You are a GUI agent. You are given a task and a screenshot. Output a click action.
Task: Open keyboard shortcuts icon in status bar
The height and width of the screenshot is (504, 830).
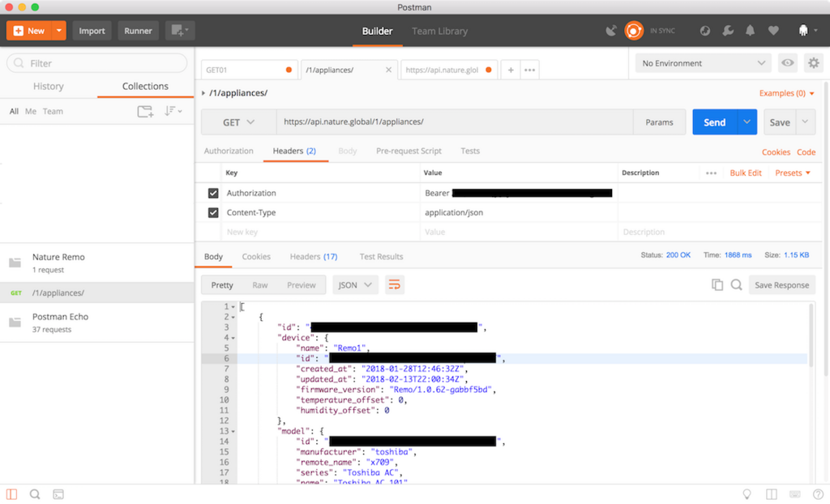point(794,494)
